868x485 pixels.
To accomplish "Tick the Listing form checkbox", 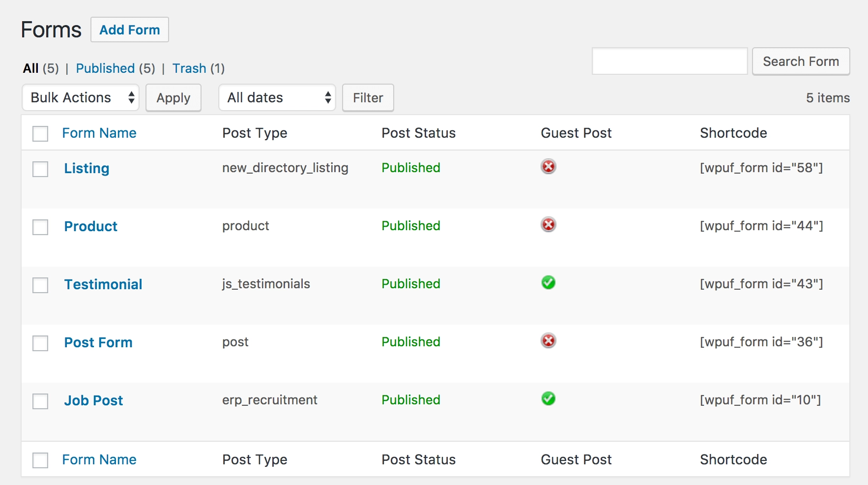I will click(x=40, y=169).
